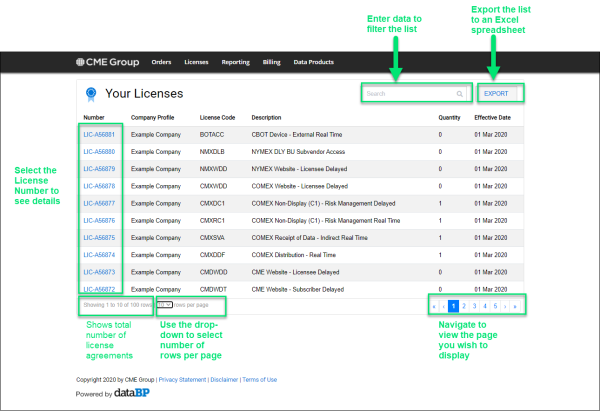Select page 3 in pagination
This screenshot has width=600, height=411.
point(474,307)
